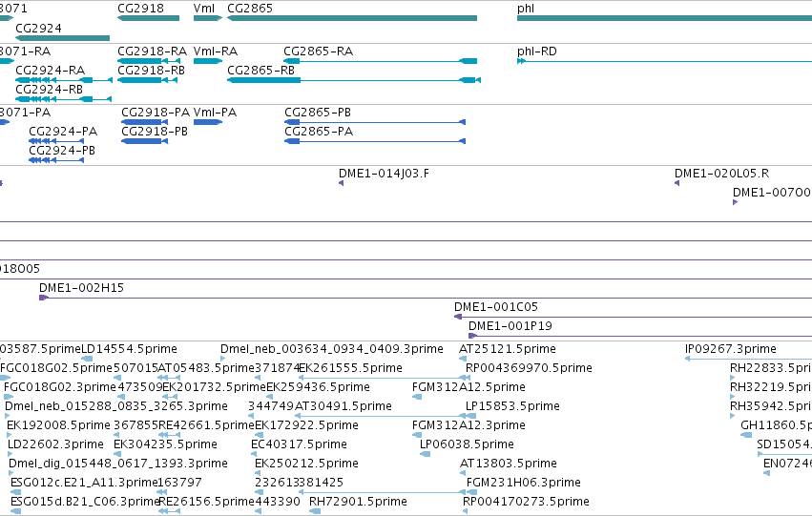Select EST label 443390
Image resolution: width=812 pixels, height=516 pixels.
click(277, 502)
